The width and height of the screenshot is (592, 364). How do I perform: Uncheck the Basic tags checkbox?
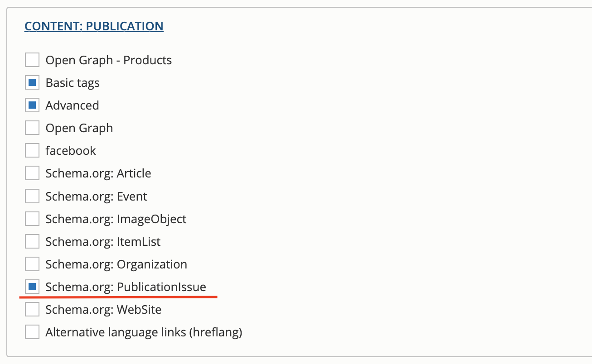32,82
